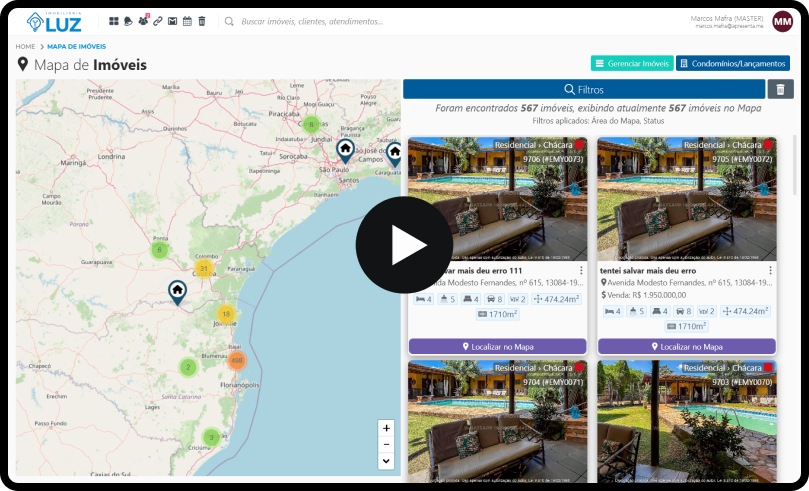
Task: Open the dashboard grid icon in top toolbar
Action: (x=113, y=21)
